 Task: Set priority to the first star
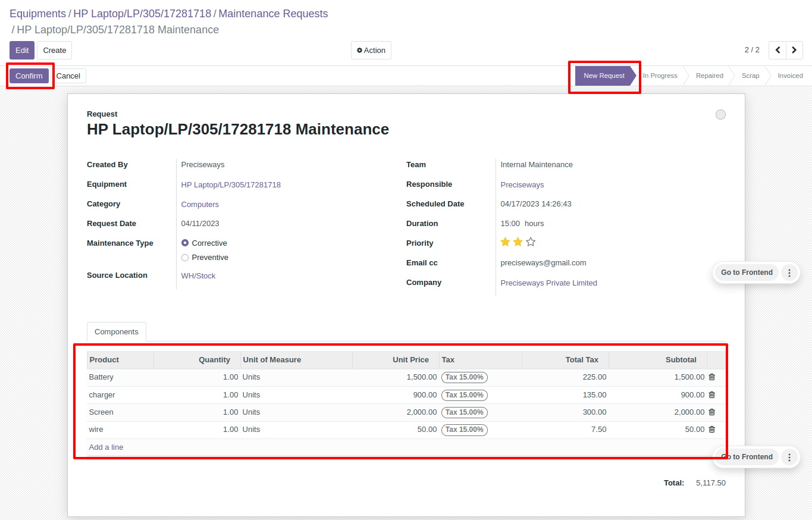click(x=505, y=242)
